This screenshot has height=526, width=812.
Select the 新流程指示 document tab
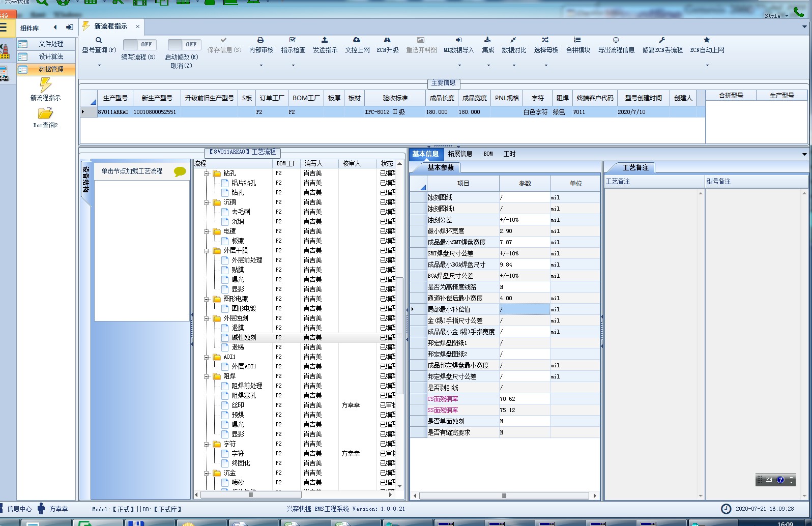click(x=110, y=26)
